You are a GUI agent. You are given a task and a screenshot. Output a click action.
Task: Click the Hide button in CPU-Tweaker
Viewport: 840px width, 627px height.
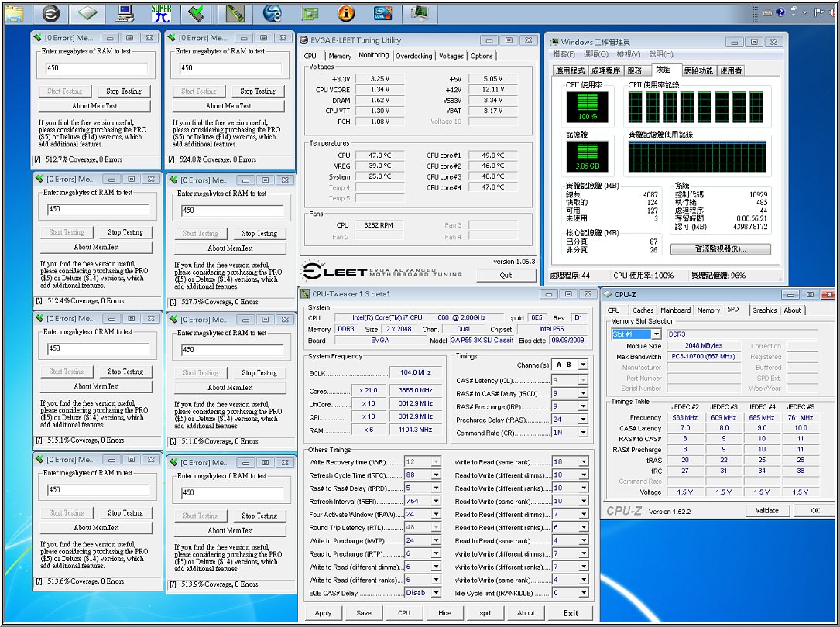coord(444,613)
